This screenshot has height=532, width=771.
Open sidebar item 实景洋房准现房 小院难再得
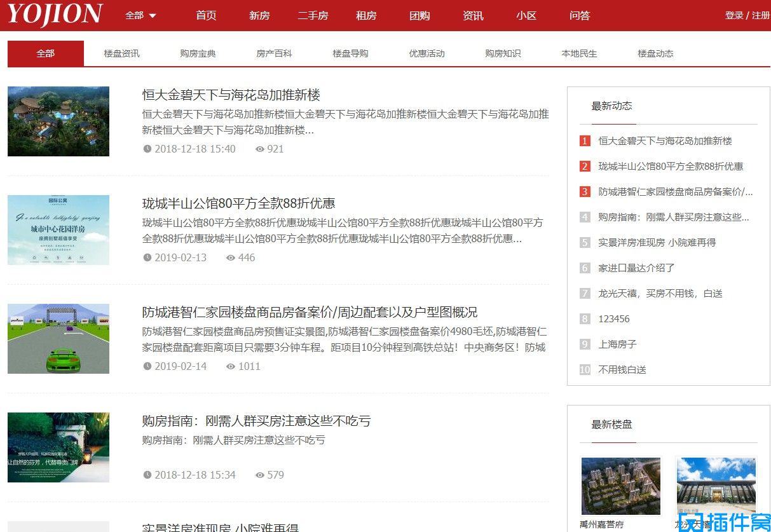[657, 243]
